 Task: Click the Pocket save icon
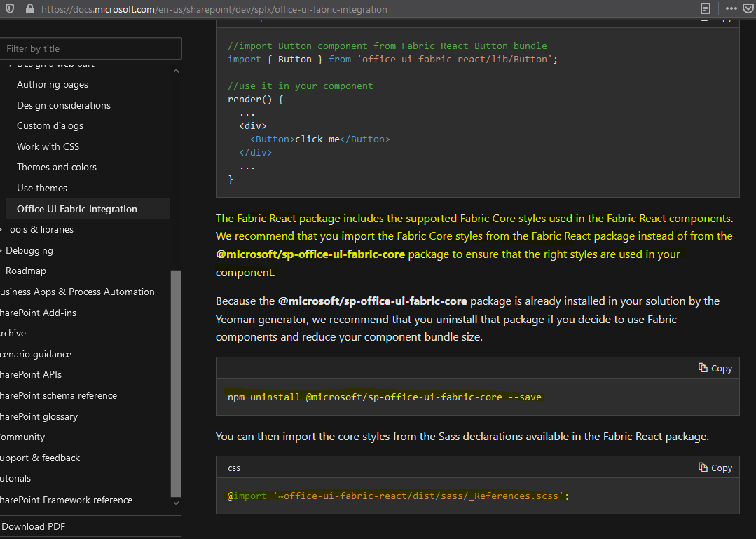coord(749,8)
